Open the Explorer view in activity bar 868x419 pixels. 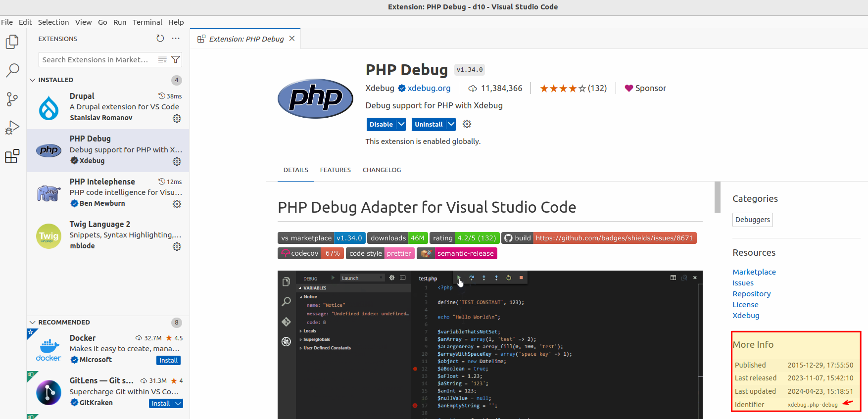click(x=12, y=42)
